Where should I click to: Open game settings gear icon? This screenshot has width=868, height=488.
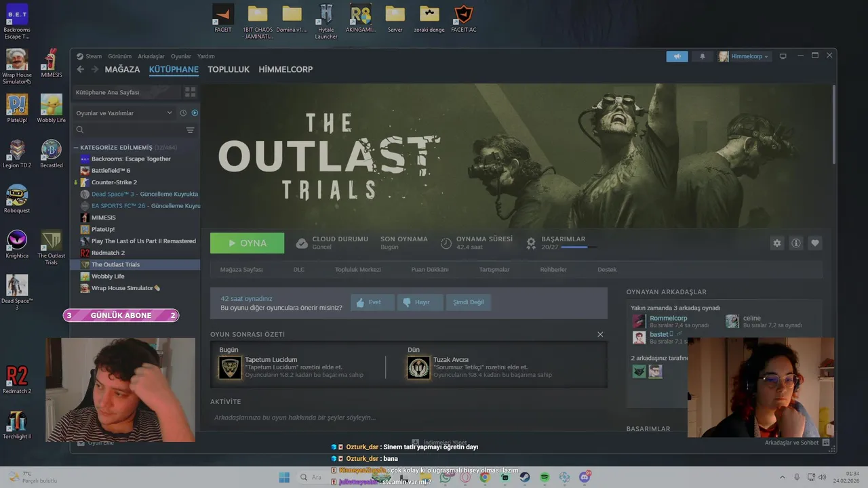pos(777,243)
